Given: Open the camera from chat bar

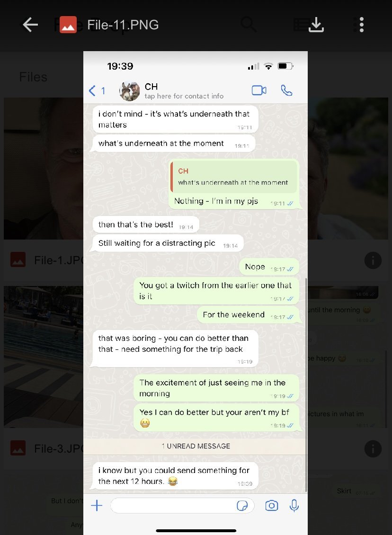Looking at the screenshot, I should coord(272,505).
